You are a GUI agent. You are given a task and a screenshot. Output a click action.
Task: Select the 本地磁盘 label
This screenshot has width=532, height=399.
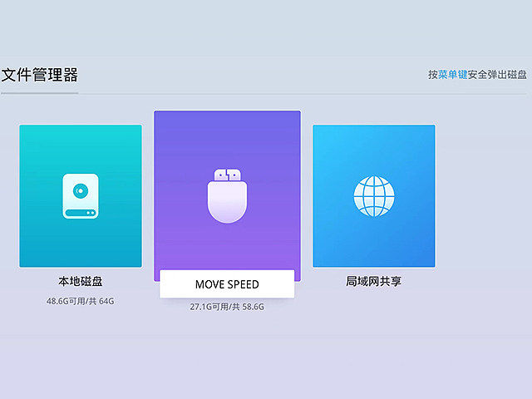pyautogui.click(x=80, y=282)
